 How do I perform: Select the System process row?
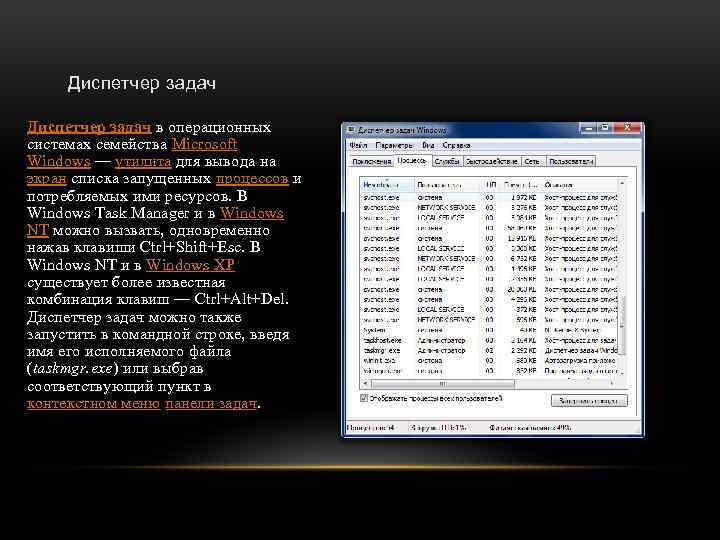tap(489, 330)
